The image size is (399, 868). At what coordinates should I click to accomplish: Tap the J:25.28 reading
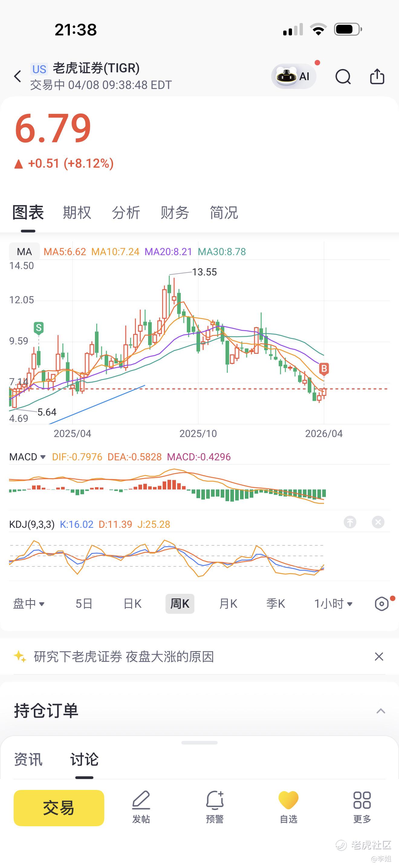tap(154, 524)
